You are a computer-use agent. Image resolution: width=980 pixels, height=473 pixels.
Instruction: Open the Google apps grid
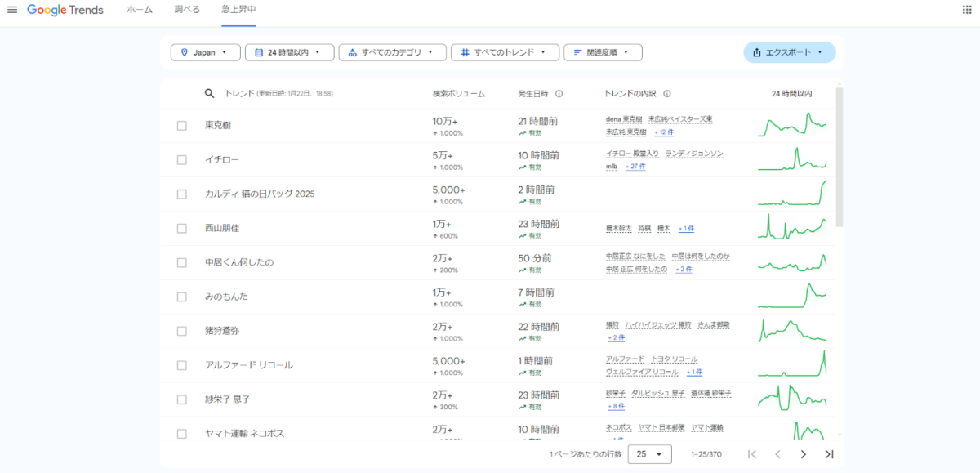[968, 9]
